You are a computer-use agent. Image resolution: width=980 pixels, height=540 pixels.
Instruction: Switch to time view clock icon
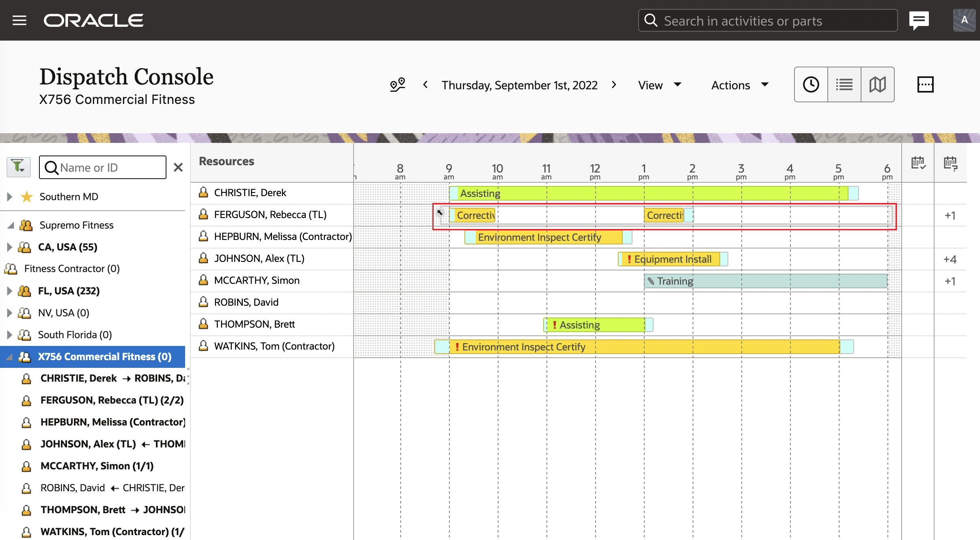point(811,85)
